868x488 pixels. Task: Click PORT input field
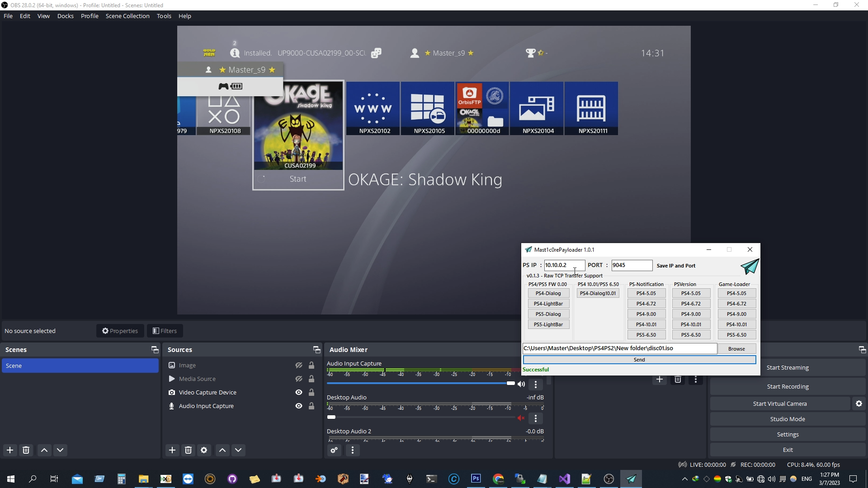point(632,265)
